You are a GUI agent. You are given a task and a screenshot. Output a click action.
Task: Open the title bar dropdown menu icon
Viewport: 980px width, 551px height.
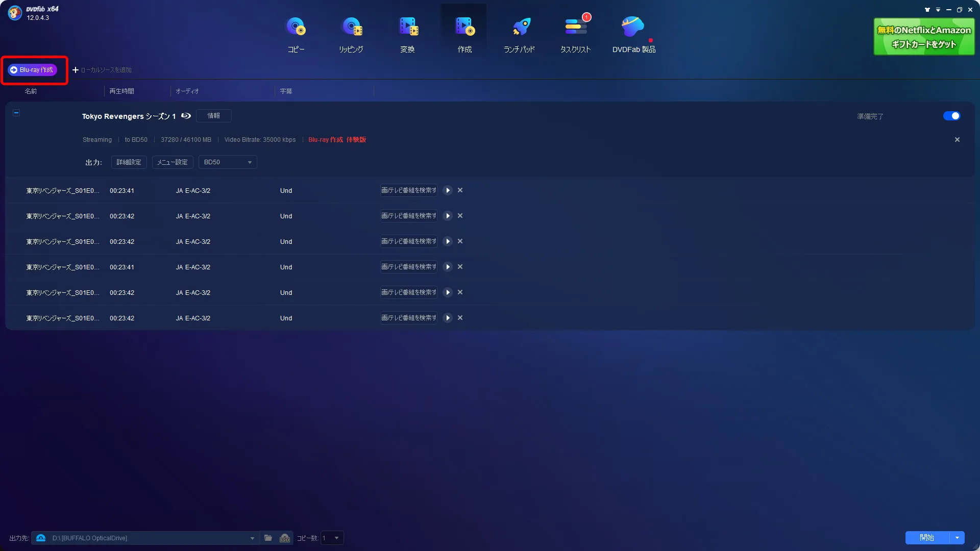tap(938, 10)
